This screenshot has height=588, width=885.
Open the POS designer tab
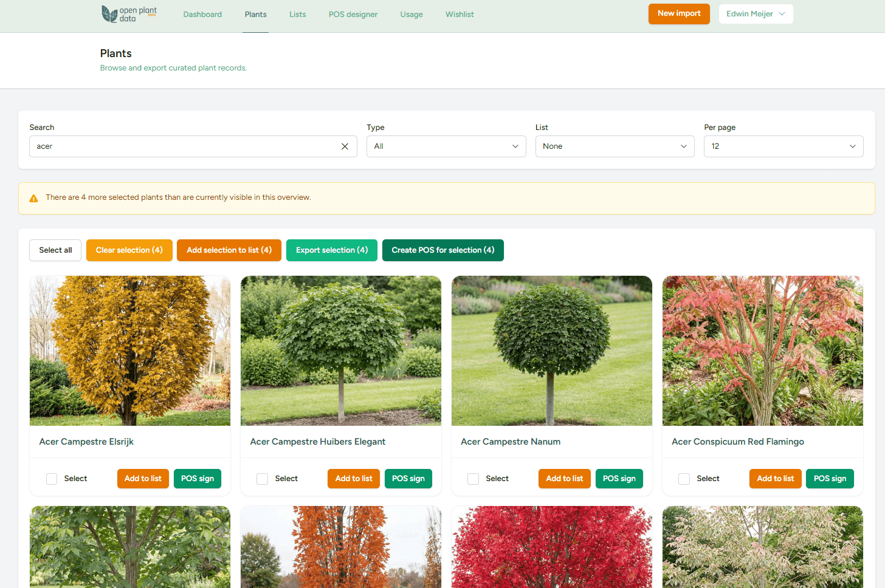click(x=353, y=15)
